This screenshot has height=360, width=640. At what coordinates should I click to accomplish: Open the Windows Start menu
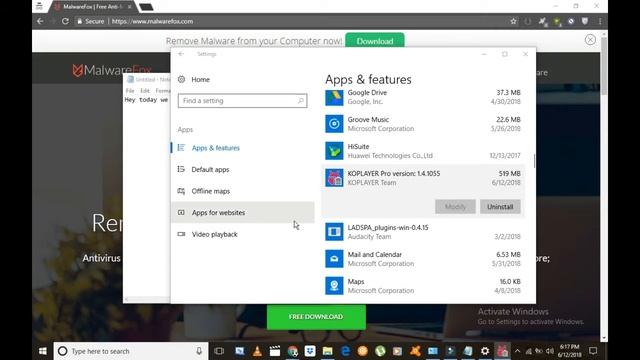click(42, 351)
